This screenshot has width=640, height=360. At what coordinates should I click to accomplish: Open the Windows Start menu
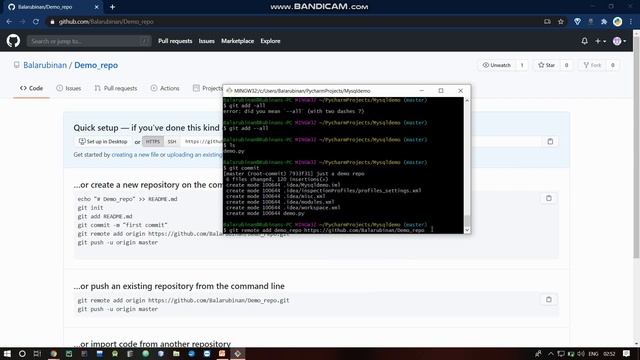click(x=7, y=353)
